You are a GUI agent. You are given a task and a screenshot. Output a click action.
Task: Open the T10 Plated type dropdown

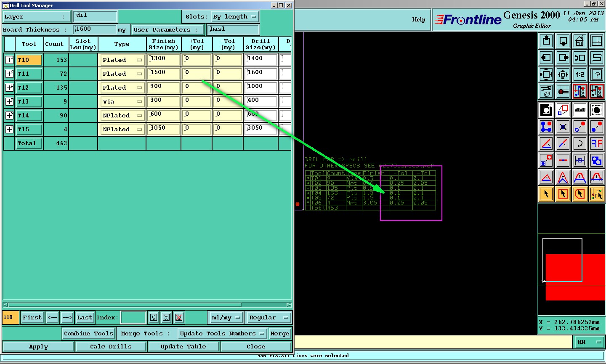[122, 60]
